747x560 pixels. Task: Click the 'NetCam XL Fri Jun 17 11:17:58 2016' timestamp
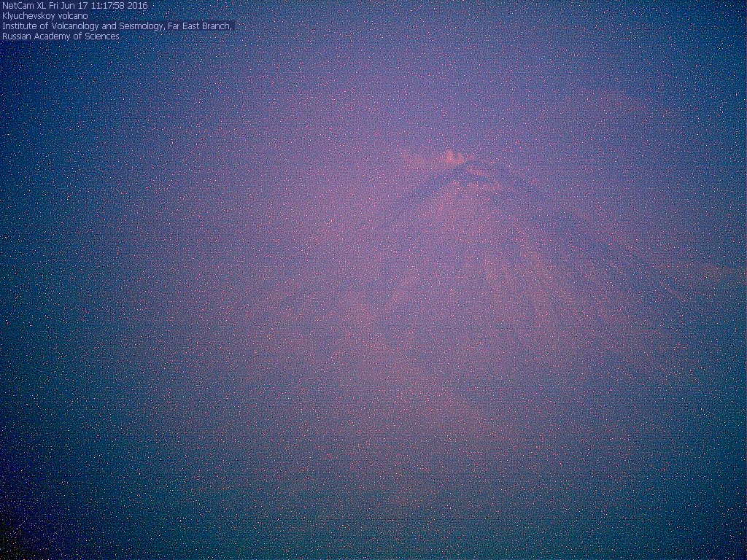tap(75, 6)
